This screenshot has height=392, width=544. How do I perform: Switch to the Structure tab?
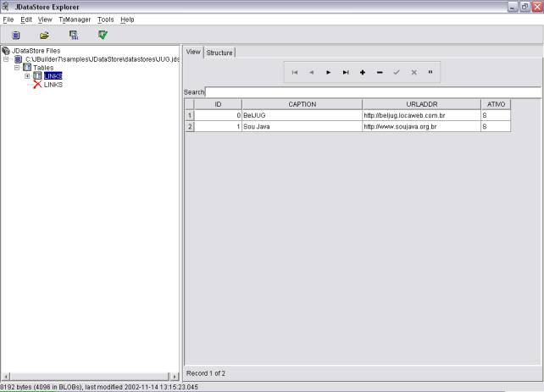pos(219,52)
